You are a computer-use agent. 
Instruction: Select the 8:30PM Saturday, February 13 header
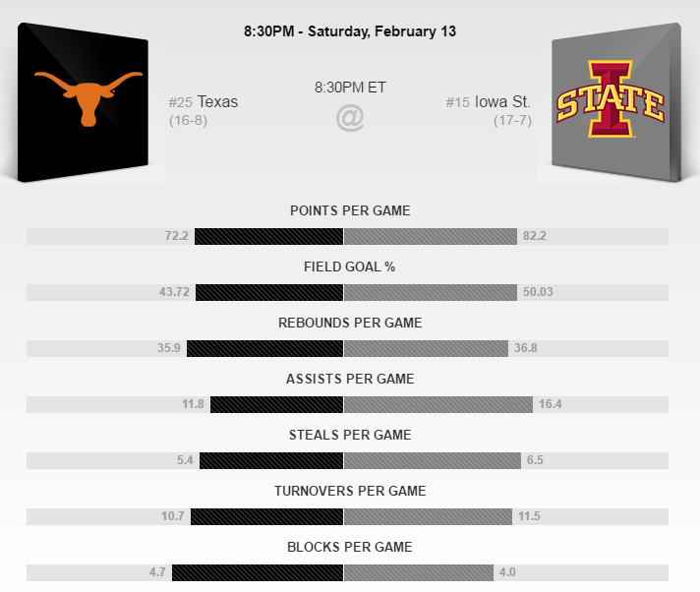[350, 31]
